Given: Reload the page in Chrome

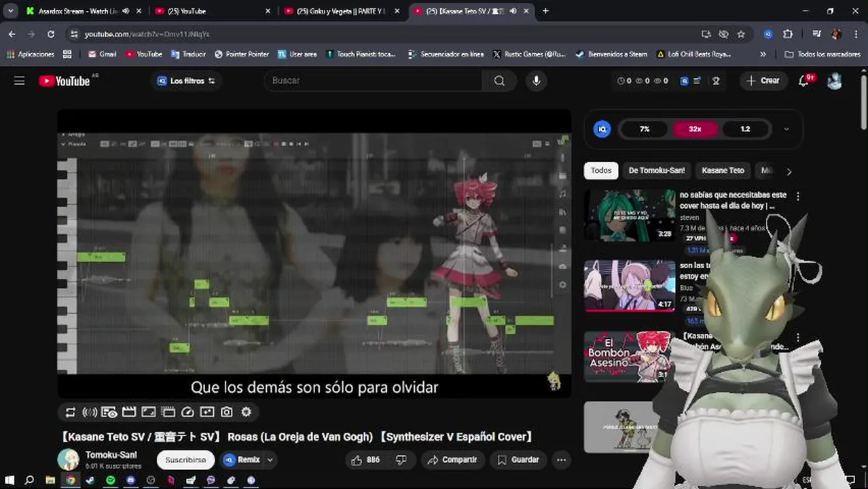Looking at the screenshot, I should [51, 34].
